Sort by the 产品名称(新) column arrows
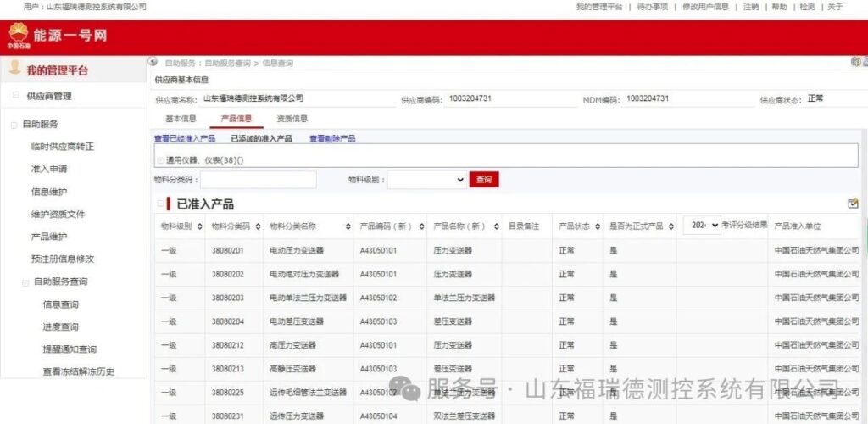Image resolution: width=868 pixels, height=424 pixels. [497, 226]
